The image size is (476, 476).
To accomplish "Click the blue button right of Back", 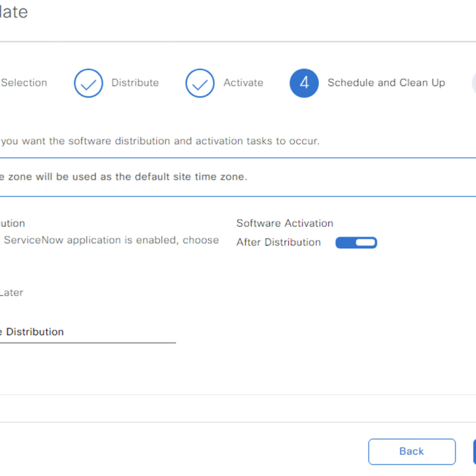I will 475,452.
